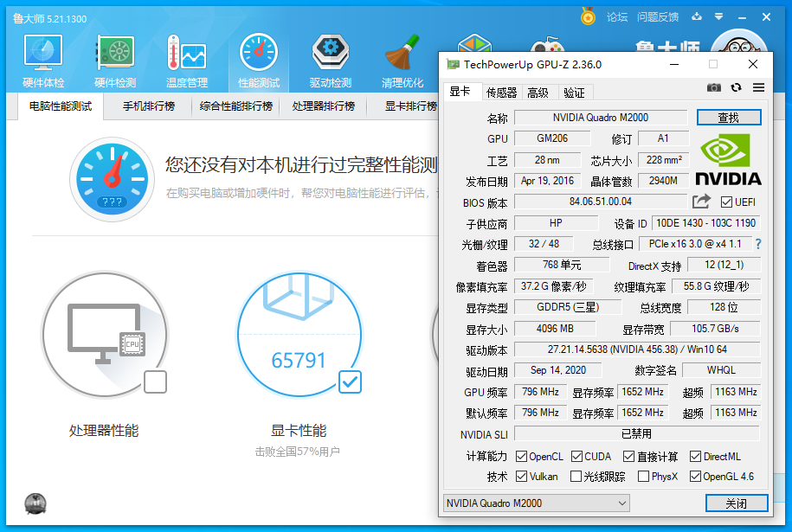Click 显存带宽 value 105.7 GB/s

pyautogui.click(x=715, y=329)
